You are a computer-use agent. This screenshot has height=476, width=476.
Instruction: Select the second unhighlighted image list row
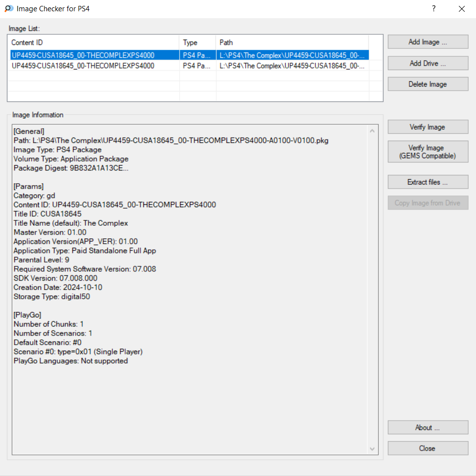coord(189,66)
